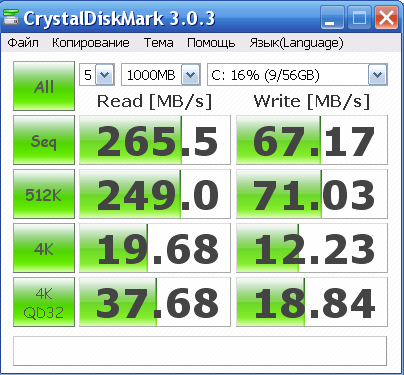Start the 512K random test
This screenshot has width=404, height=375.
(x=44, y=194)
